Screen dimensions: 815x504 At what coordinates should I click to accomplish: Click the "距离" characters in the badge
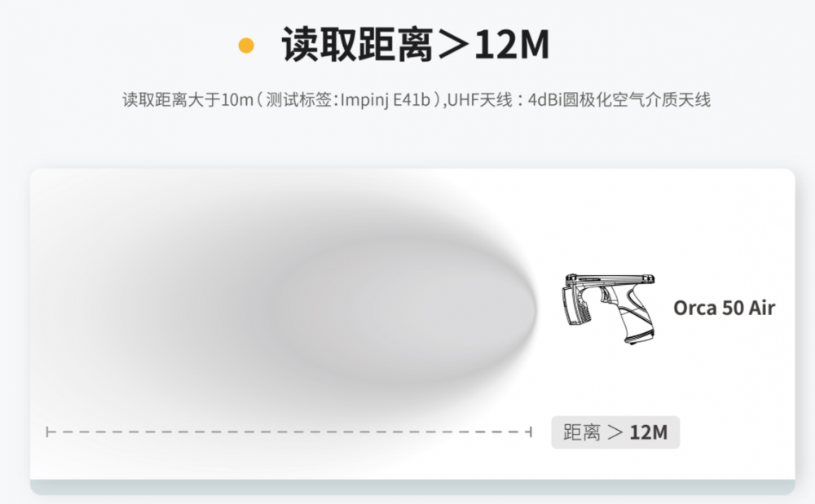[582, 432]
